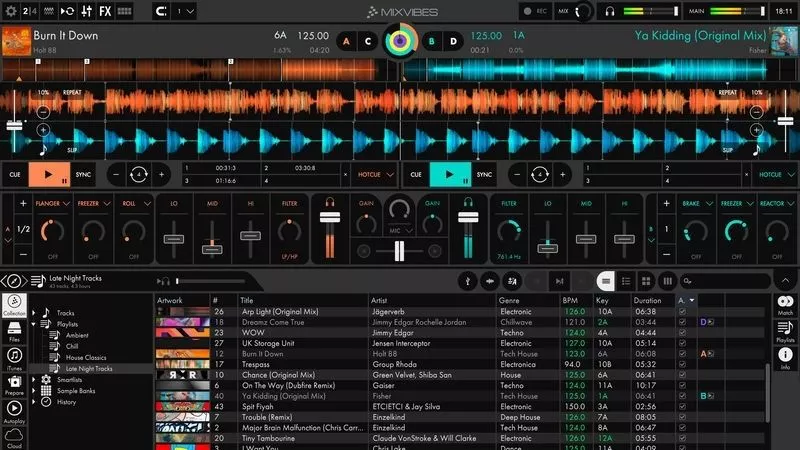Toggle the FX panel icon

coord(105,11)
